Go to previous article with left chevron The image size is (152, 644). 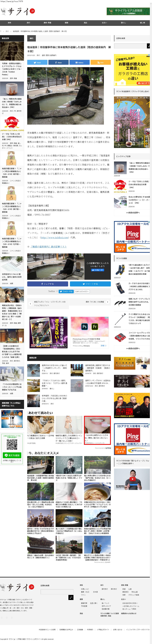click(x=30, y=304)
